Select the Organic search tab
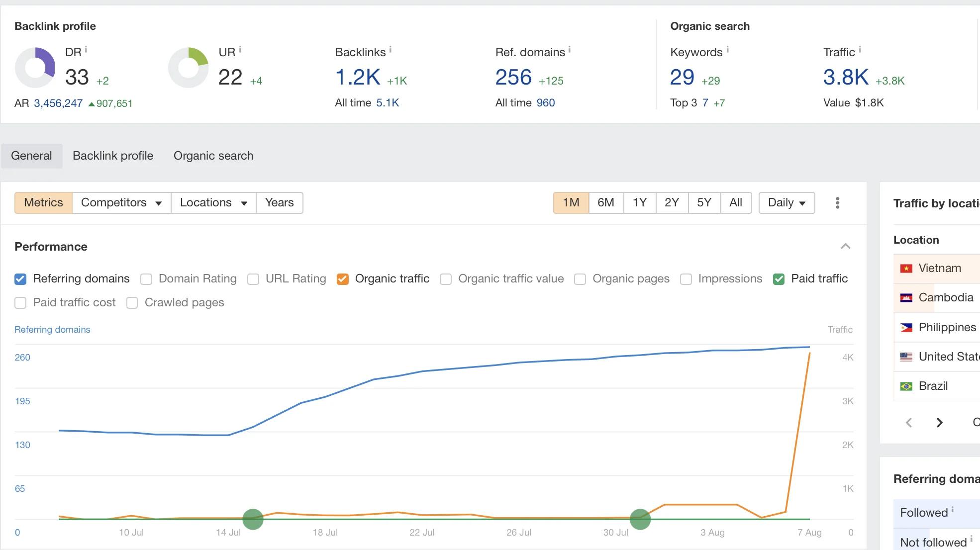The image size is (980, 550). pyautogui.click(x=213, y=156)
